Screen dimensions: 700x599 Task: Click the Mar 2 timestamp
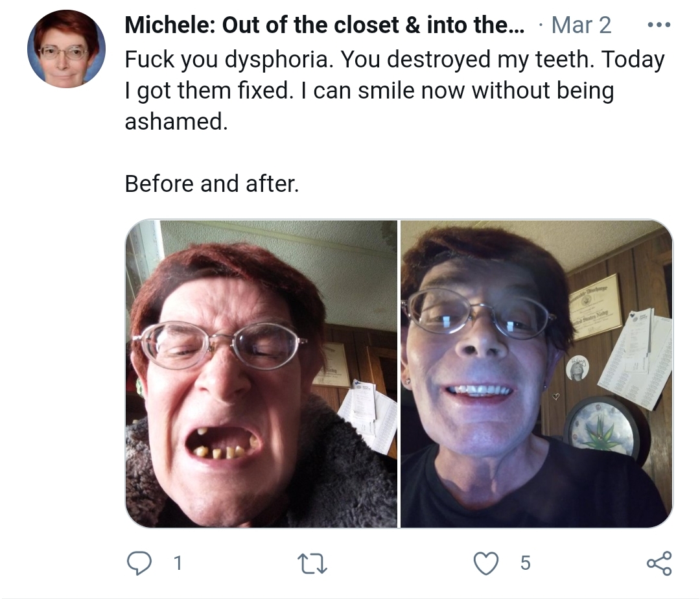[x=581, y=25]
